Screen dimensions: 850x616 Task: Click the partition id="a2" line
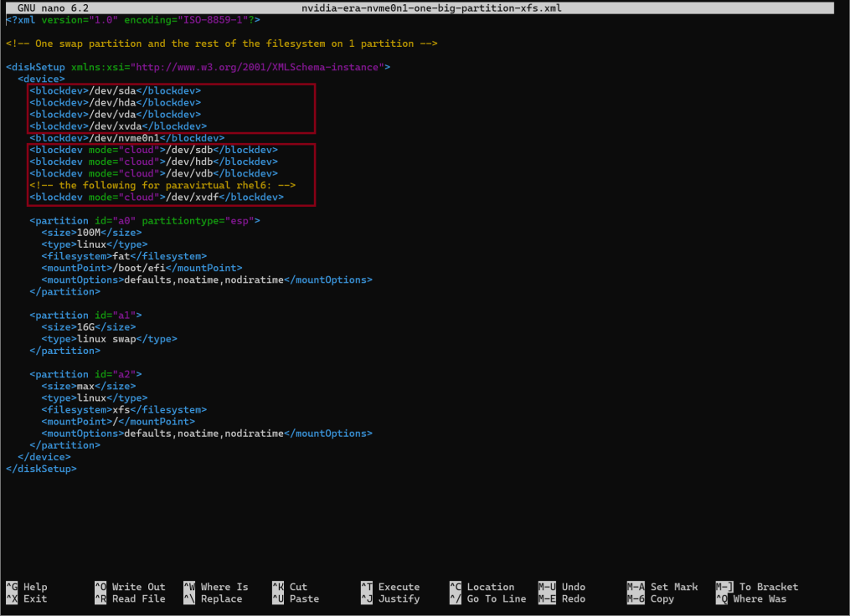coord(85,374)
